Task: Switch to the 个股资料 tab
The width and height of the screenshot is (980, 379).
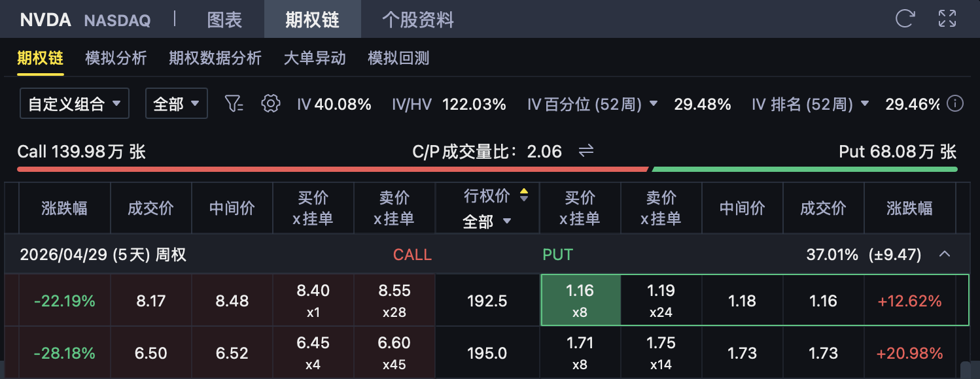Action: point(418,20)
